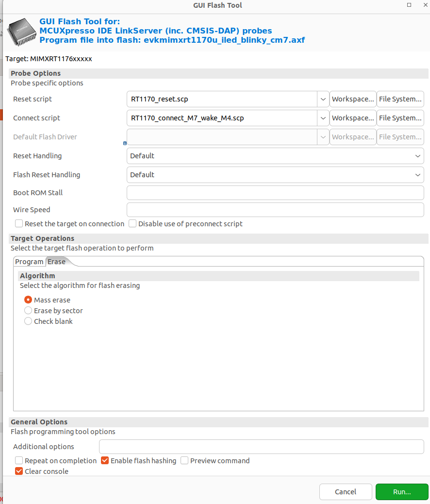
Task: Click the Additional options text field
Action: [261, 447]
